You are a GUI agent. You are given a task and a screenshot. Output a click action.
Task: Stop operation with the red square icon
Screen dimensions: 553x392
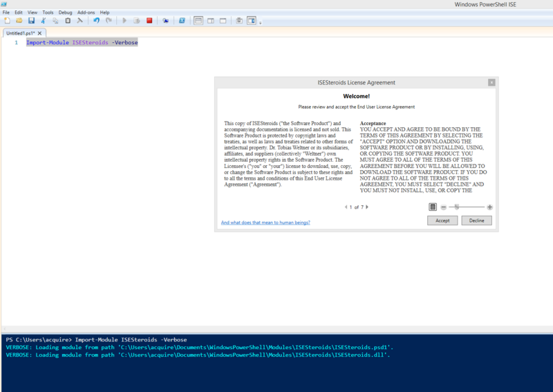[x=149, y=21]
